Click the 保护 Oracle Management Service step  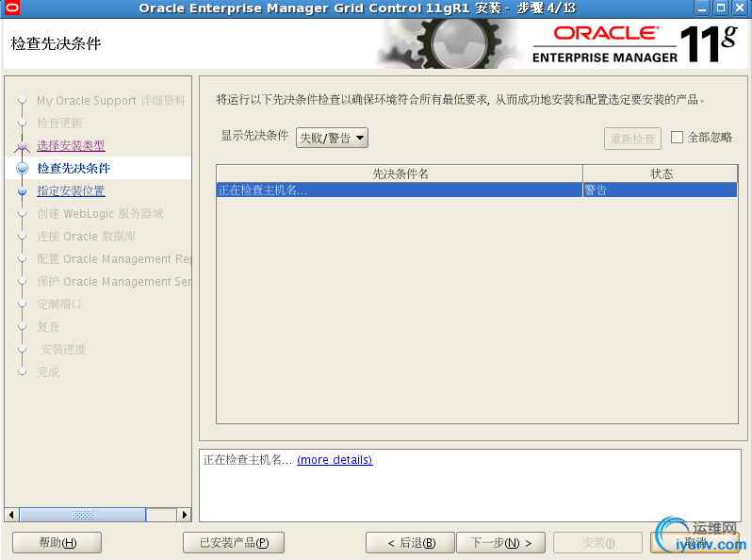tap(114, 281)
